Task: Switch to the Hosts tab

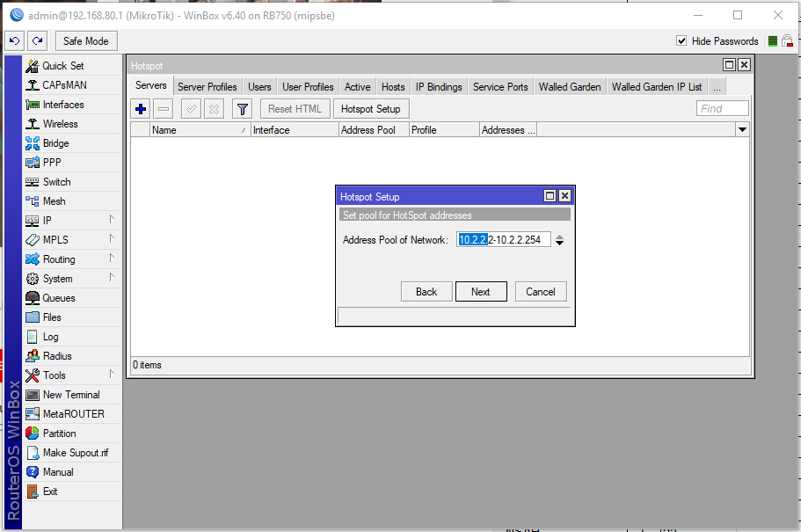Action: coord(393,87)
